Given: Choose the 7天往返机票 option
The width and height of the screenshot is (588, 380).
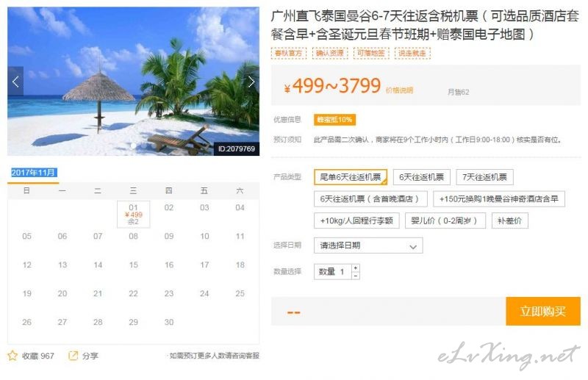Looking at the screenshot, I should 484,177.
